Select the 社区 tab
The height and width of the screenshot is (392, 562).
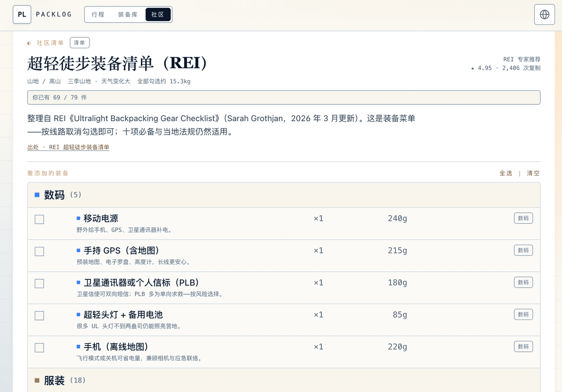click(x=158, y=15)
